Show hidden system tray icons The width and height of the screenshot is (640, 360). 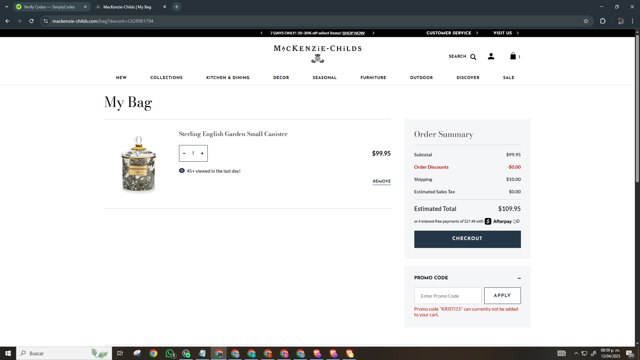point(576,353)
